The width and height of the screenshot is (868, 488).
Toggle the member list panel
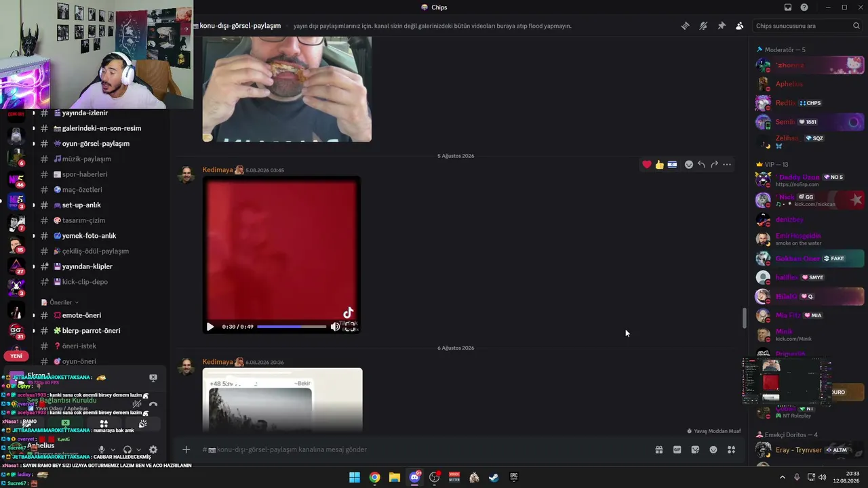pyautogui.click(x=739, y=26)
